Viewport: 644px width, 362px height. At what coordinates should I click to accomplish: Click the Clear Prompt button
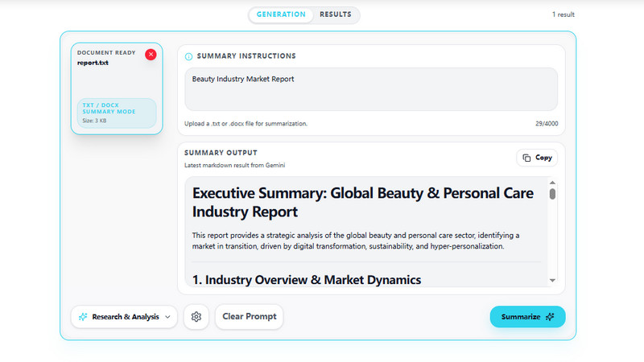250,316
